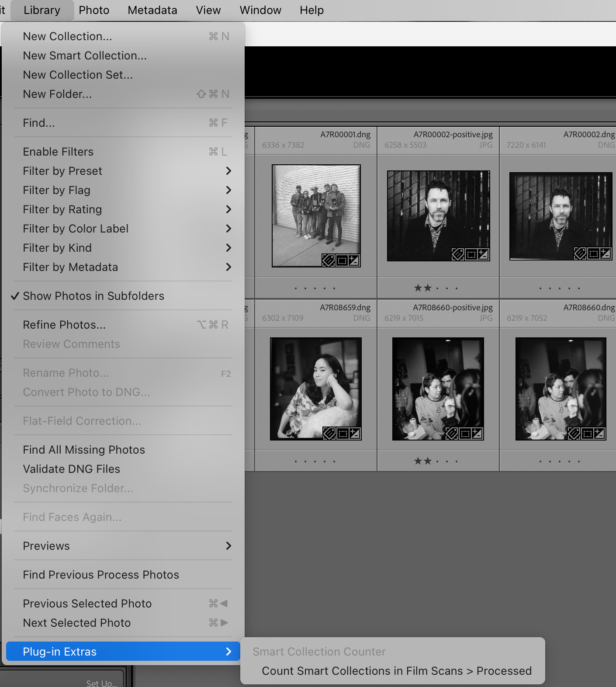Set rating on A7R08660-positive.jpg first star
616x687 pixels.
click(x=418, y=461)
